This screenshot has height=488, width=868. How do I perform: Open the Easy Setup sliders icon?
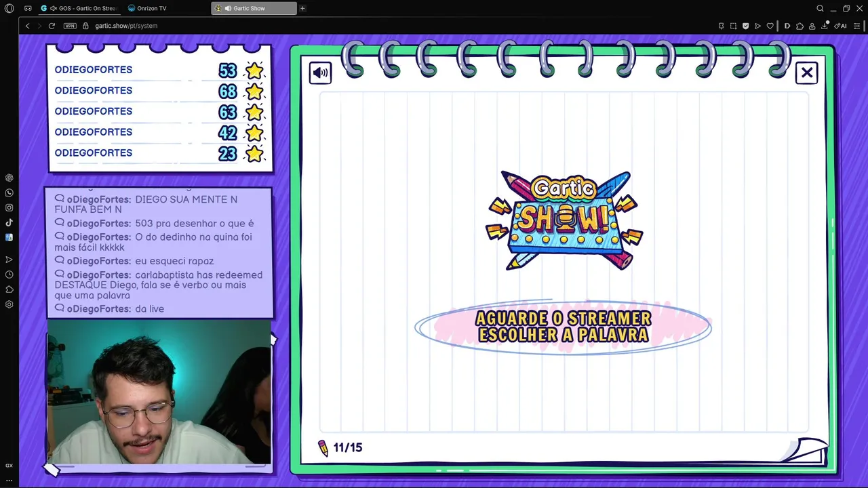point(857,26)
